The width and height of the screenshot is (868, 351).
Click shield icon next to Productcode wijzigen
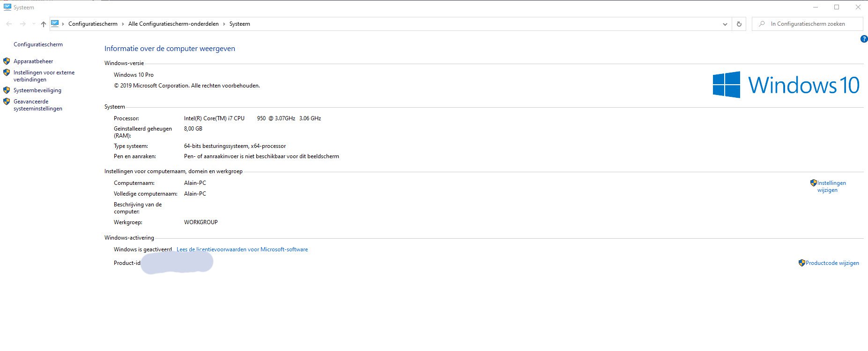pos(802,263)
